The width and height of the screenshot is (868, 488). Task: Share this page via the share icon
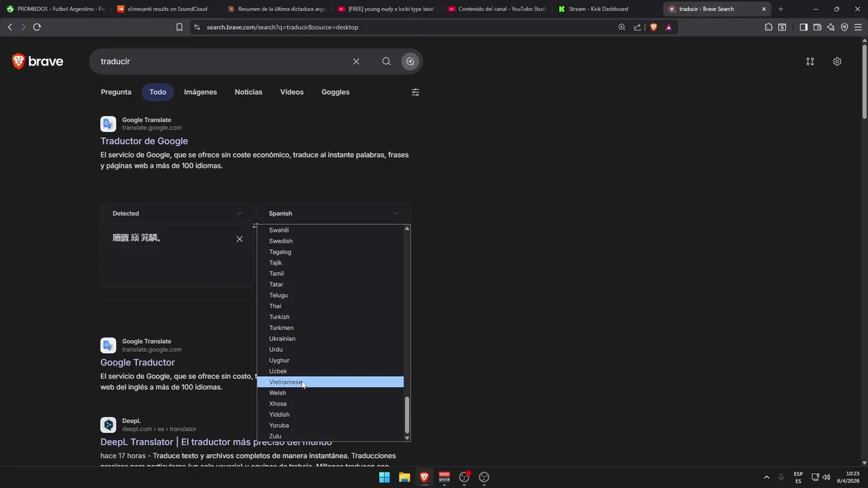coord(637,27)
